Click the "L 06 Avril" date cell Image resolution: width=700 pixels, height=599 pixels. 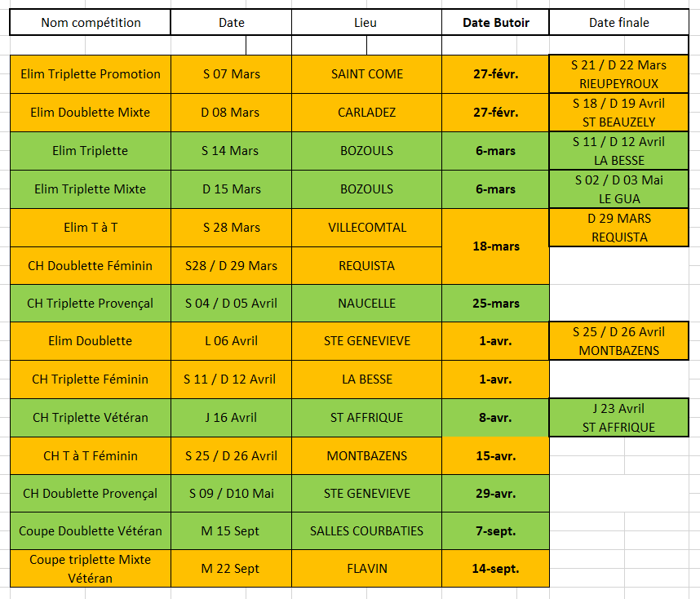(x=231, y=341)
